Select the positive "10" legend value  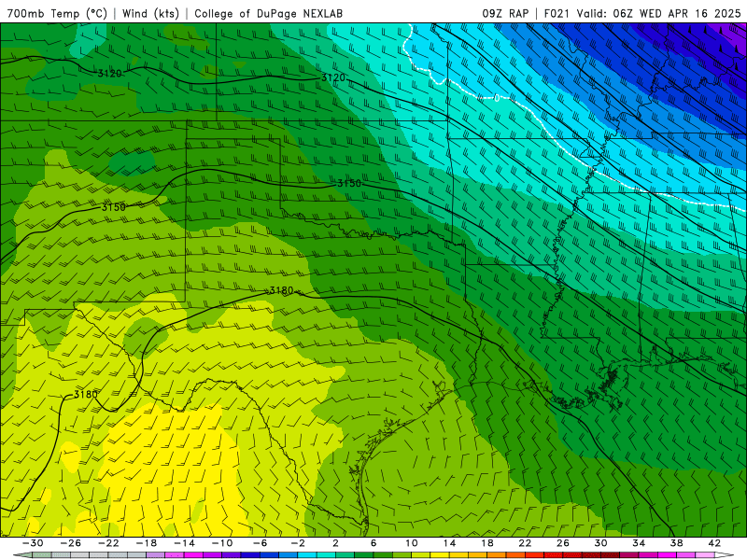412,543
